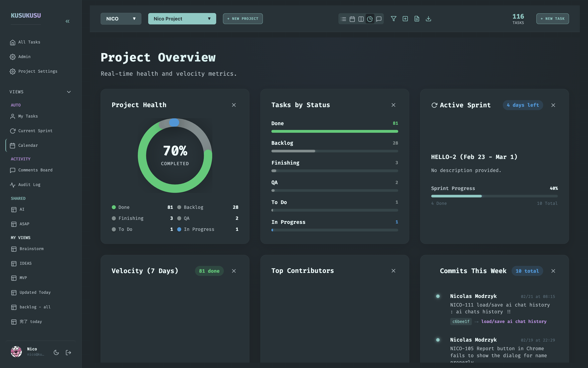Switch to list view in the toolbar
The width and height of the screenshot is (588, 368).
[343, 19]
